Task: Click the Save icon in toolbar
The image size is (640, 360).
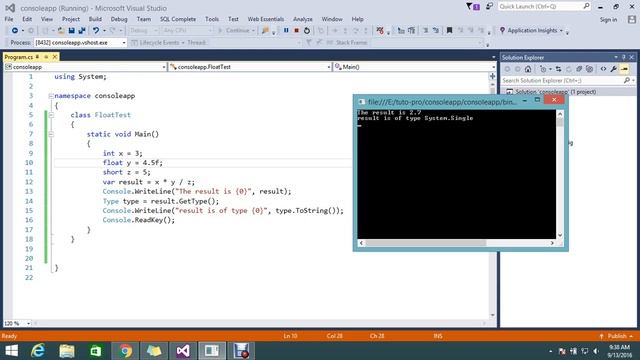Action: tap(71, 31)
